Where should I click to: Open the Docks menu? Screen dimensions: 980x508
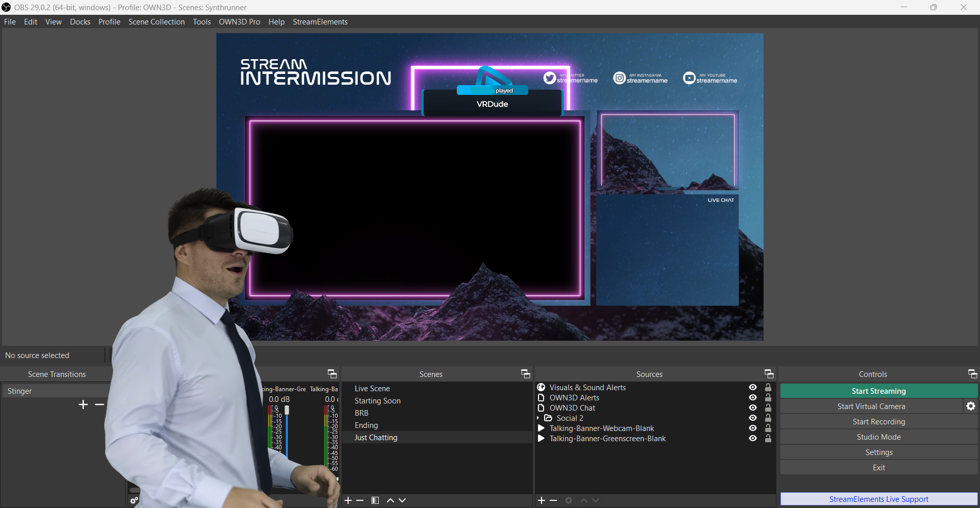[80, 22]
